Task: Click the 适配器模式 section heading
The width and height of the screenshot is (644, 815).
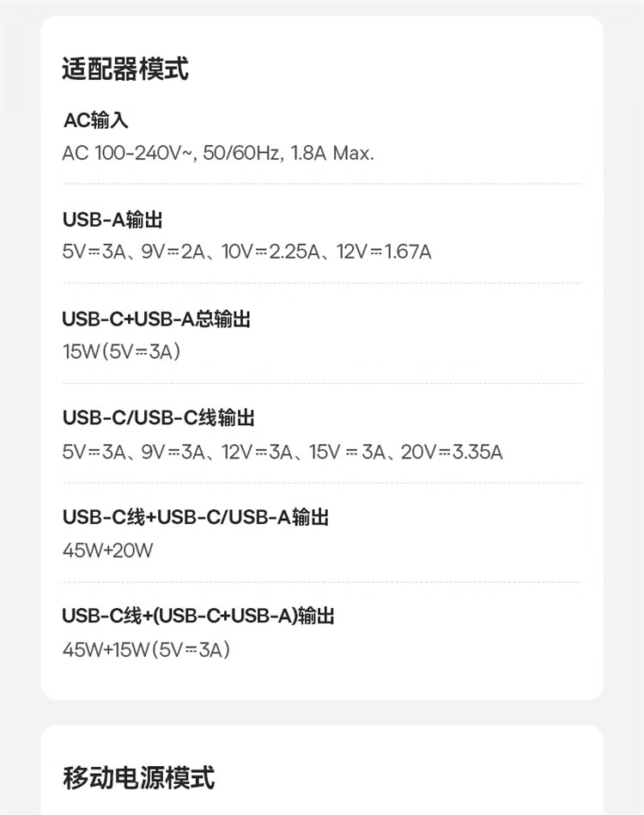Action: 125,69
